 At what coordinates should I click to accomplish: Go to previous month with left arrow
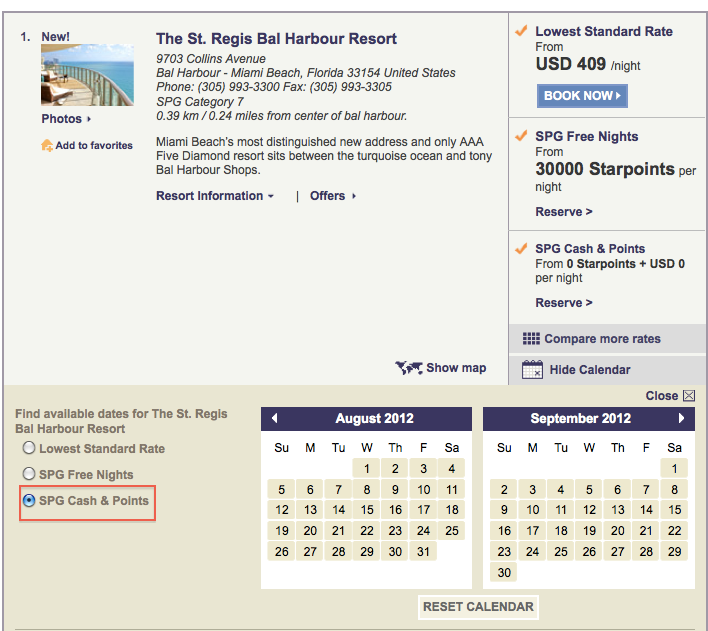click(x=275, y=418)
